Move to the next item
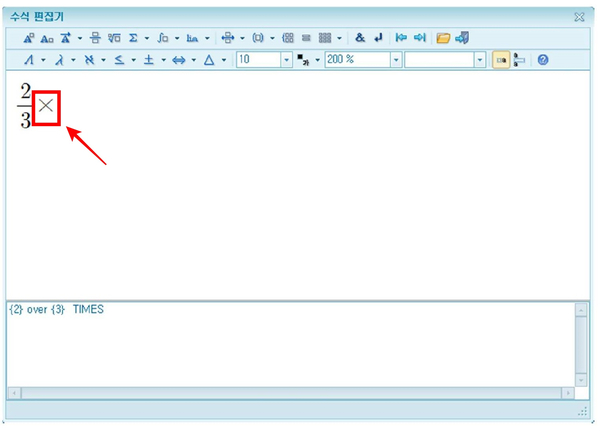This screenshot has width=600, height=432. point(420,37)
